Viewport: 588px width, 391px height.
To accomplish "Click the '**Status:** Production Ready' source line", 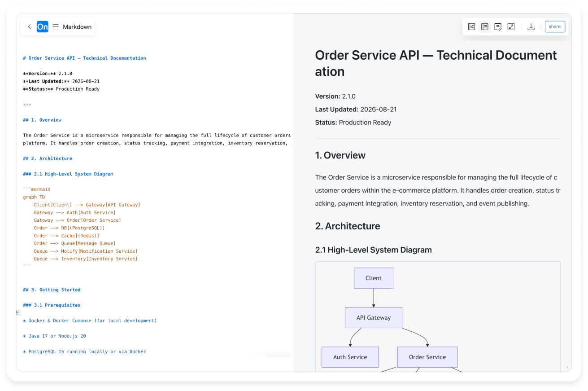I will click(61, 89).
